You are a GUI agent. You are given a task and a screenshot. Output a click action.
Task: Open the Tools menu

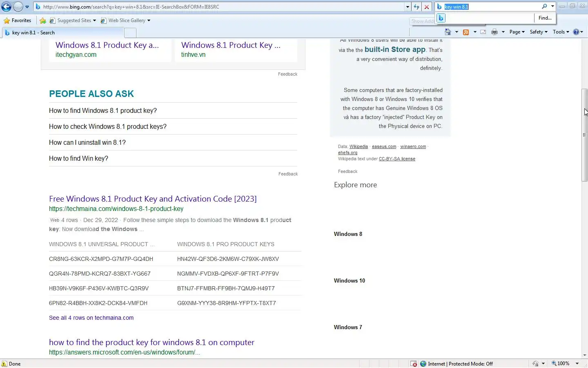[561, 32]
